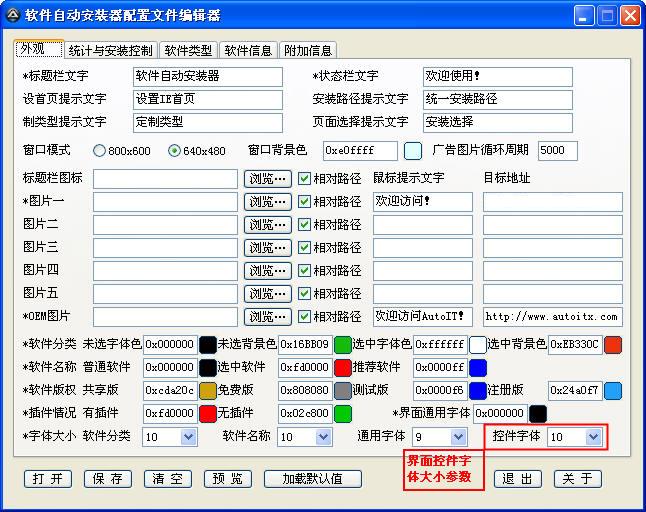
Task: Click 浏览 button for 图片一
Action: pos(268,202)
